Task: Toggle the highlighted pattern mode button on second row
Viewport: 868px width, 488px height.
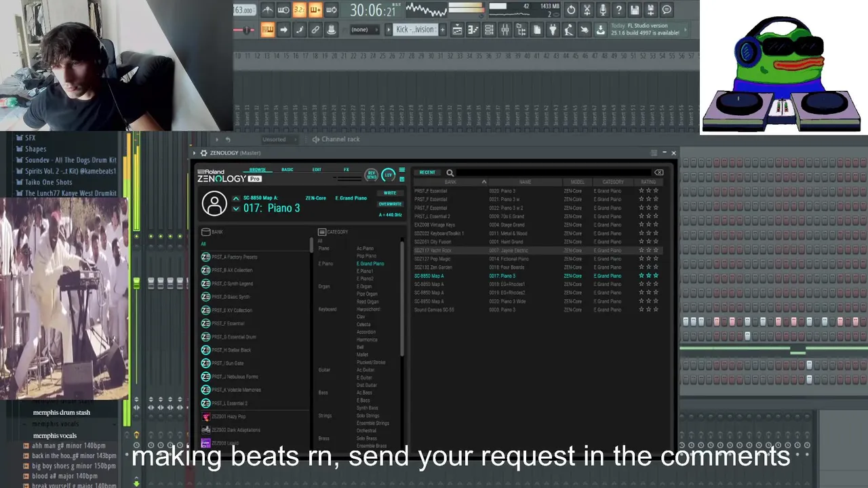Action: click(268, 30)
